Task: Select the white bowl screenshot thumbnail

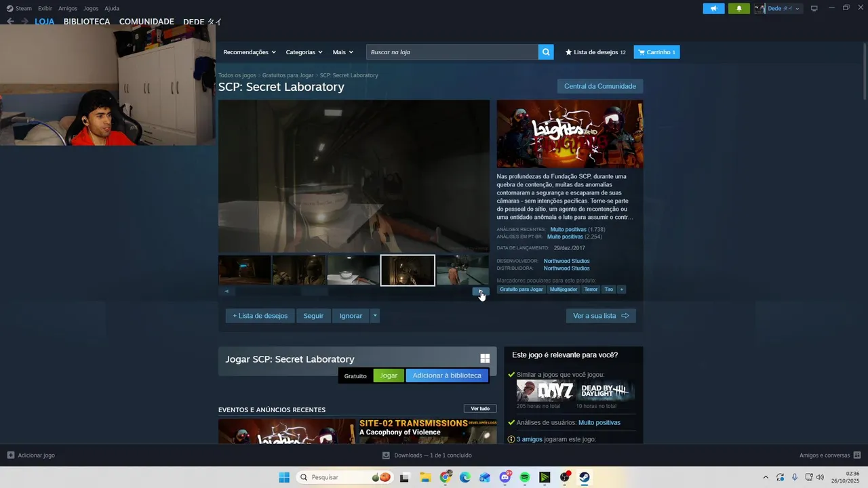Action: click(x=353, y=270)
